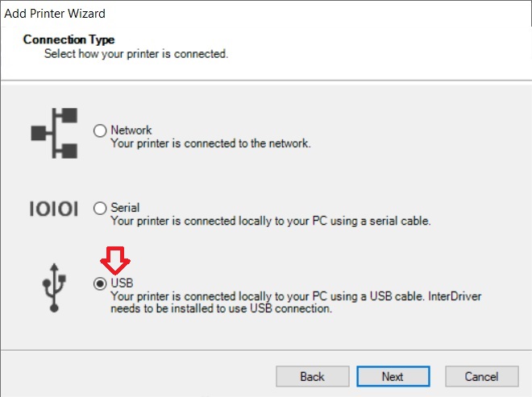Viewport: 532px width, 397px height.
Task: Click the "Connection Type" heading
Action: coord(69,39)
